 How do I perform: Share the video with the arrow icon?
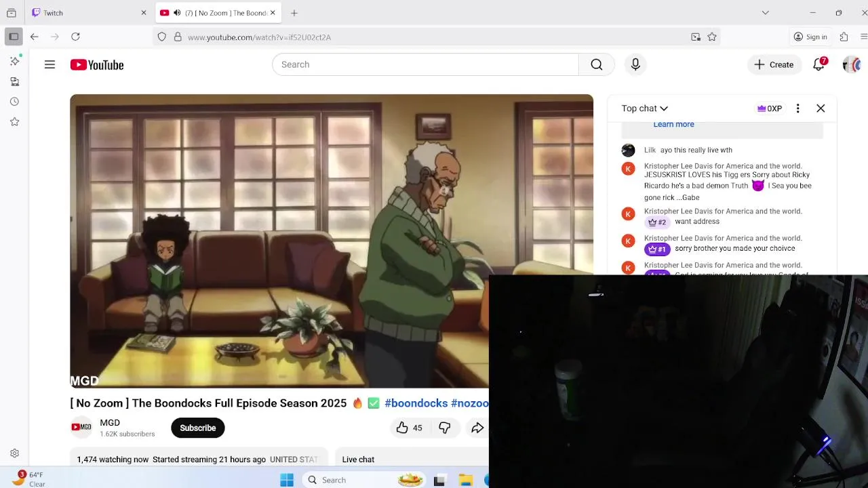coord(477,428)
